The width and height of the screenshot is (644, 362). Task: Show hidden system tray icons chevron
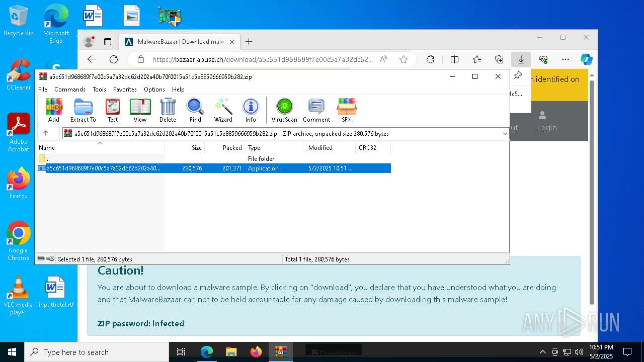(x=542, y=352)
